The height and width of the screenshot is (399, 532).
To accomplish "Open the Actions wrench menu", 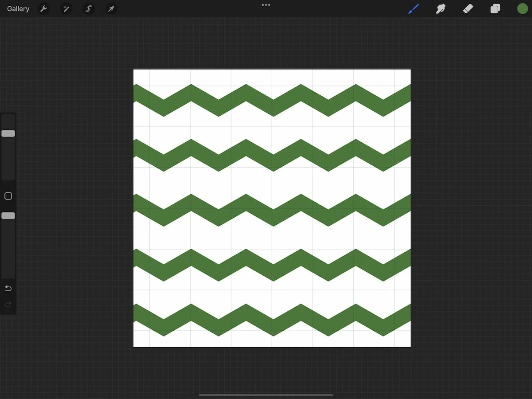I will point(43,9).
